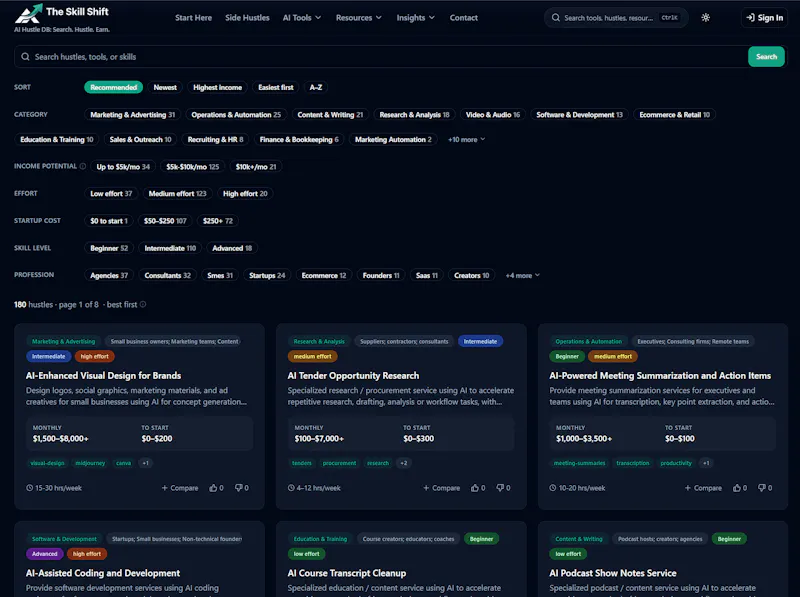Open AI-Powered Meeting Summarization and Action Items title
Screen dimensions: 800x597
[x=660, y=376]
